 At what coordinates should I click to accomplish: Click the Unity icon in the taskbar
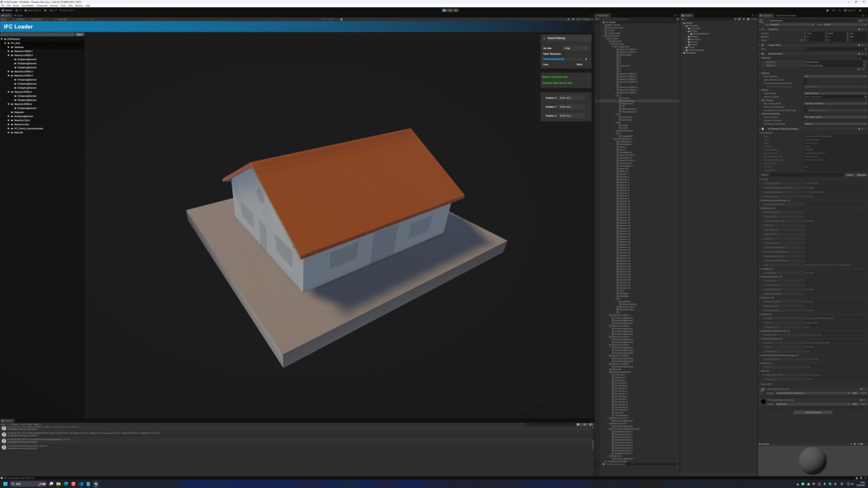tap(95, 484)
